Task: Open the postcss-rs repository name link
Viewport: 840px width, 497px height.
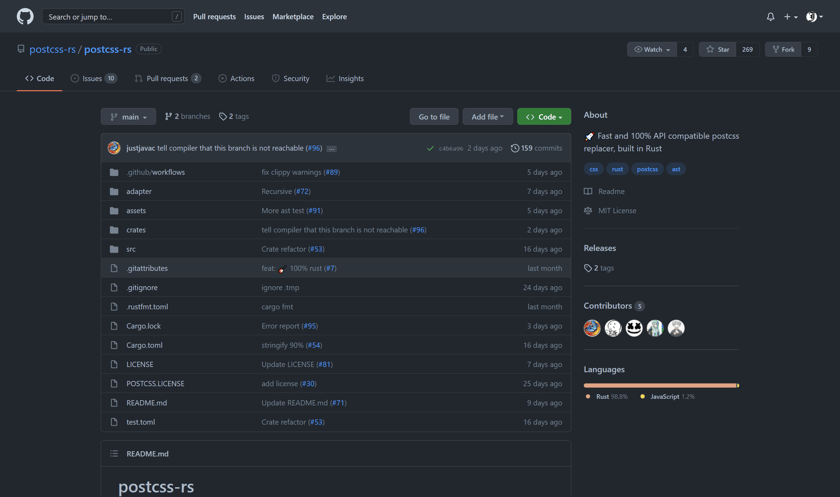Action: 108,49
